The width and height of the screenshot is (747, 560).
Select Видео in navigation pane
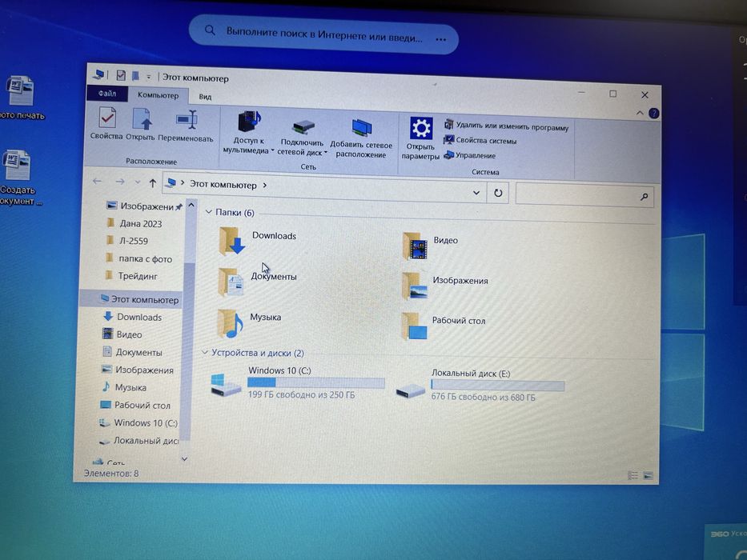[x=122, y=334]
